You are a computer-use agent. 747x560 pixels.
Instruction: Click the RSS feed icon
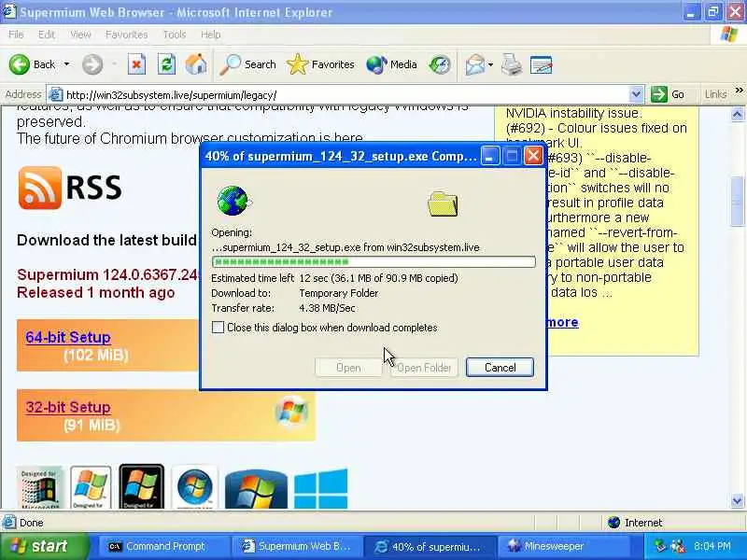tap(40, 188)
